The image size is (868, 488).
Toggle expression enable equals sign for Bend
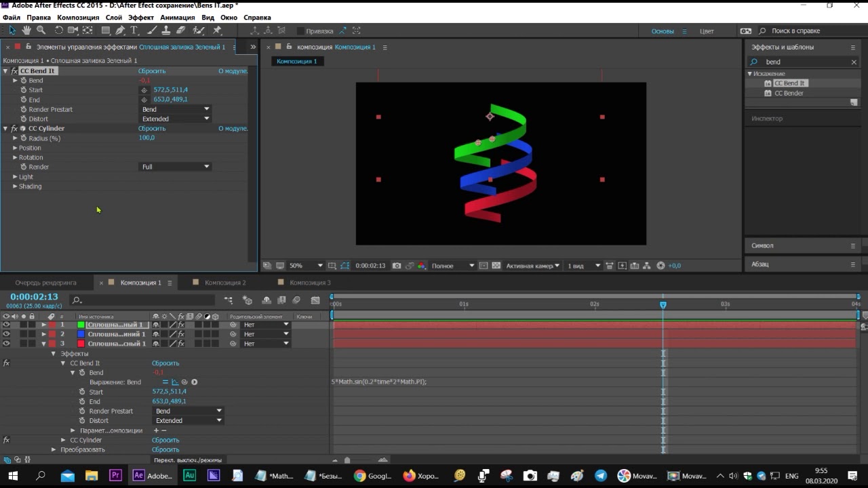point(165,382)
